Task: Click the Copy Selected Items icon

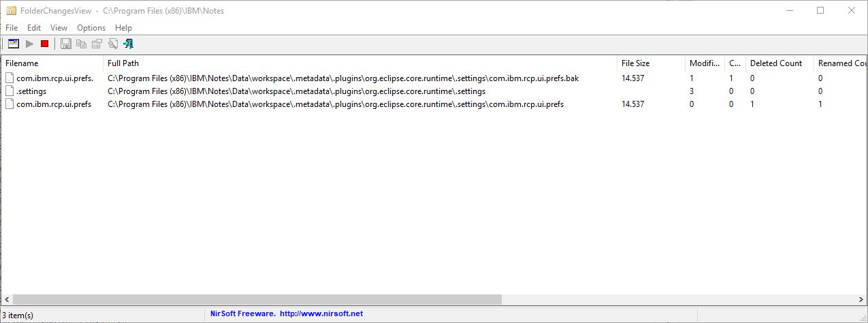Action: pyautogui.click(x=82, y=44)
